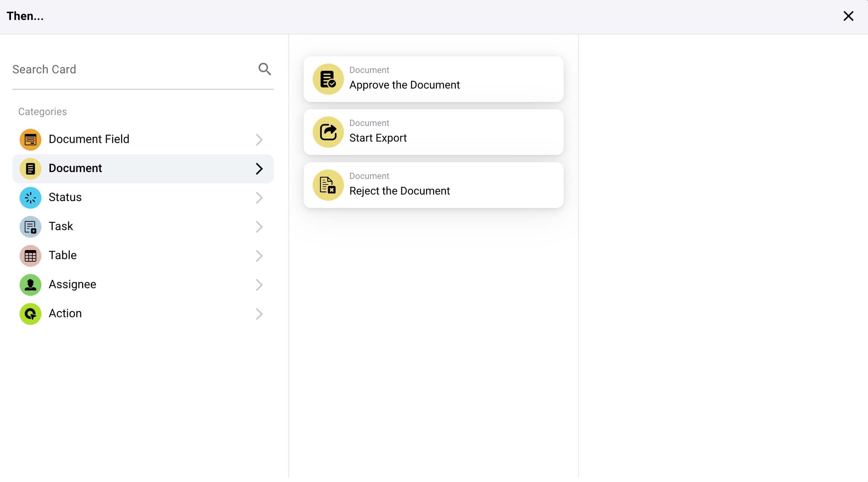Click the Start Export arrow icon
Viewport: 868px width, 482px height.
(328, 132)
